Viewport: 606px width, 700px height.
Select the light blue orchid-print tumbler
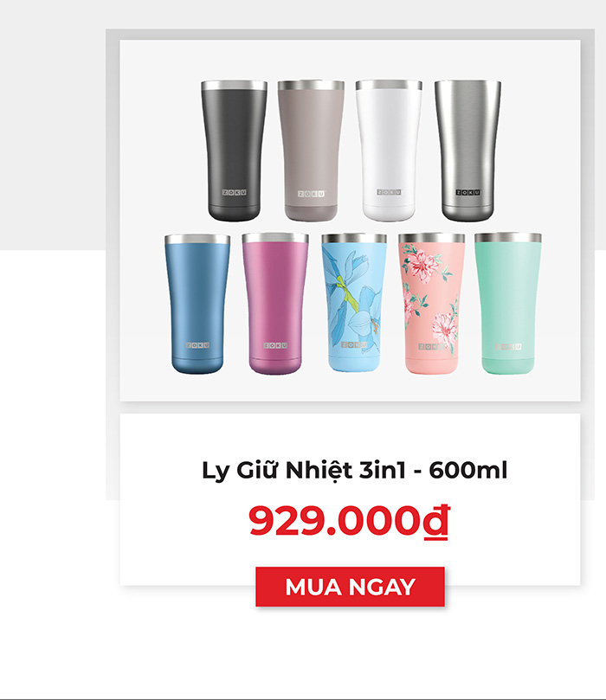354,303
